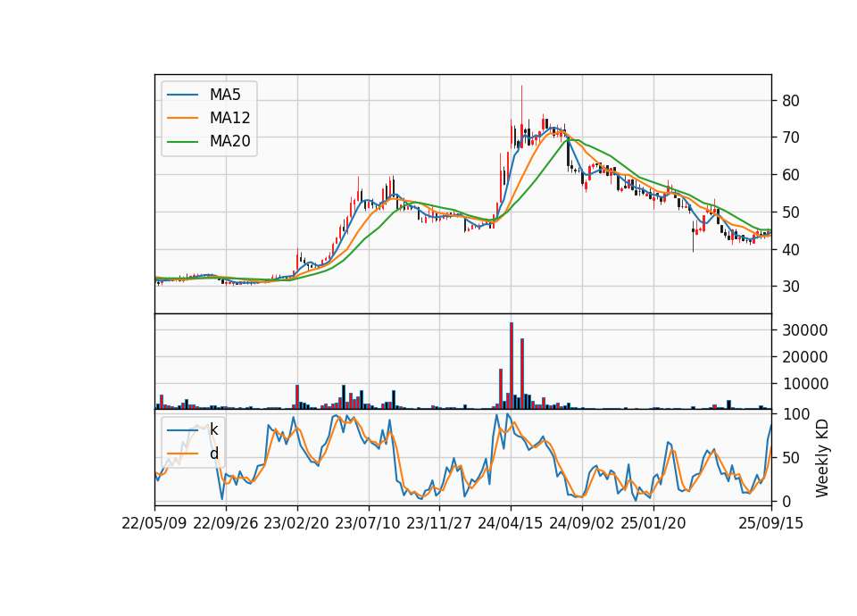
Task: Click the orange MA12 legend line sample
Action: (x=182, y=118)
